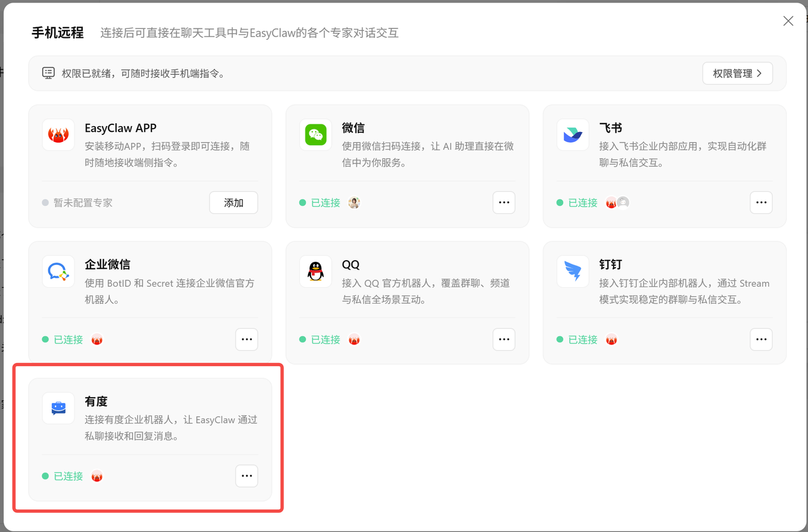This screenshot has width=808, height=532.
Task: Click the green WeChat (微信) icon
Action: tap(316, 134)
